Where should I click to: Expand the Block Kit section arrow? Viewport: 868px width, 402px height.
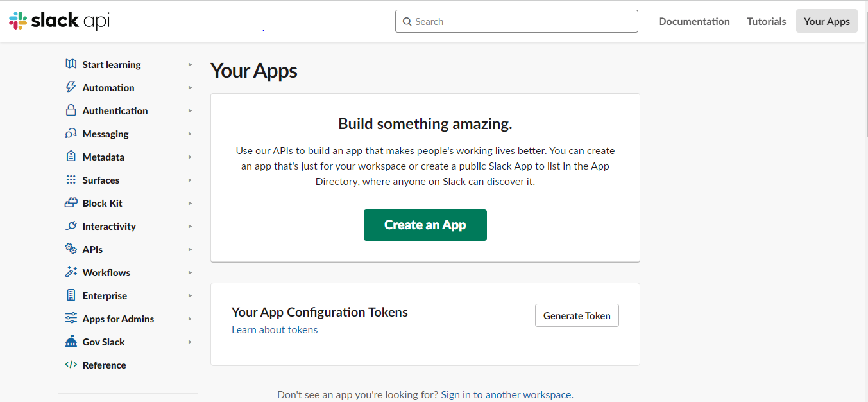click(x=191, y=203)
